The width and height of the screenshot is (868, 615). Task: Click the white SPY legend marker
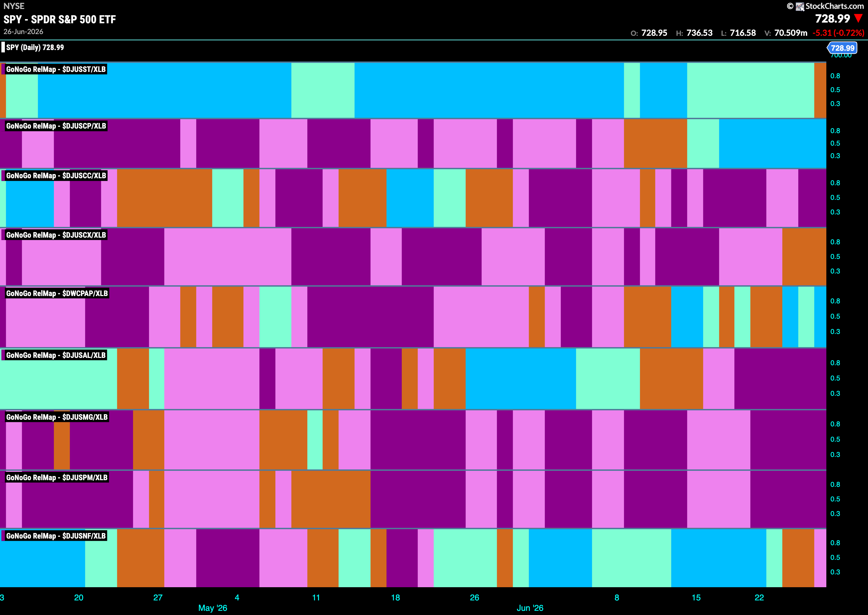tap(3, 47)
